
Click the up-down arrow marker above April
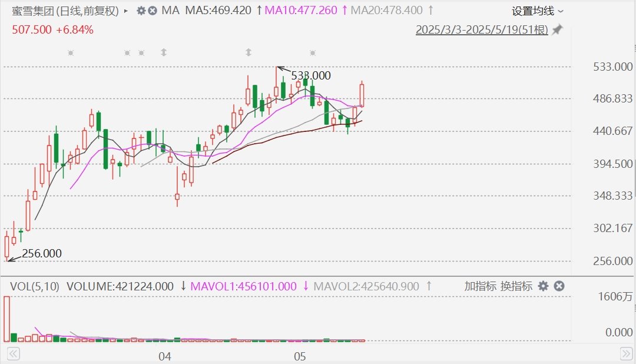[x=164, y=52]
